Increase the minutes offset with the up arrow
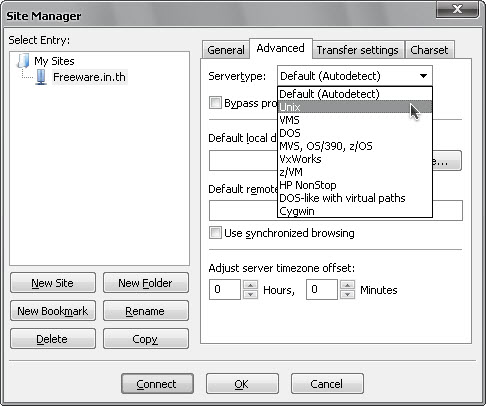 (347, 285)
